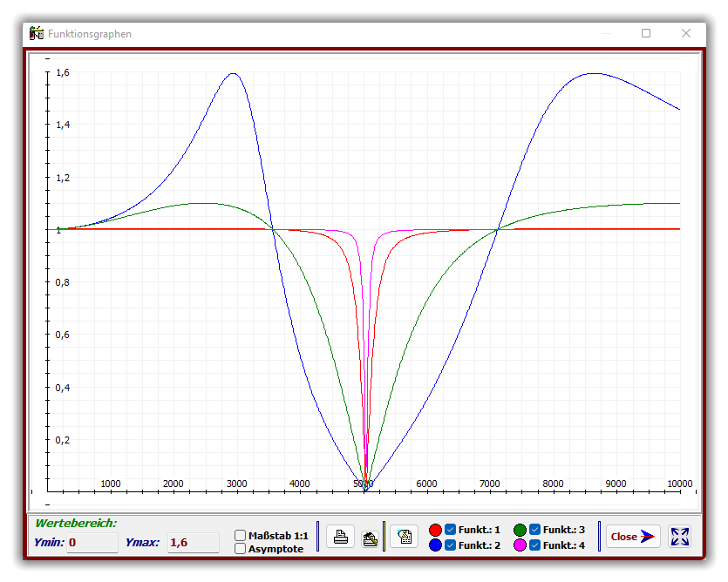
Task: Click the copy graph to clipboard icon
Action: pos(404,537)
